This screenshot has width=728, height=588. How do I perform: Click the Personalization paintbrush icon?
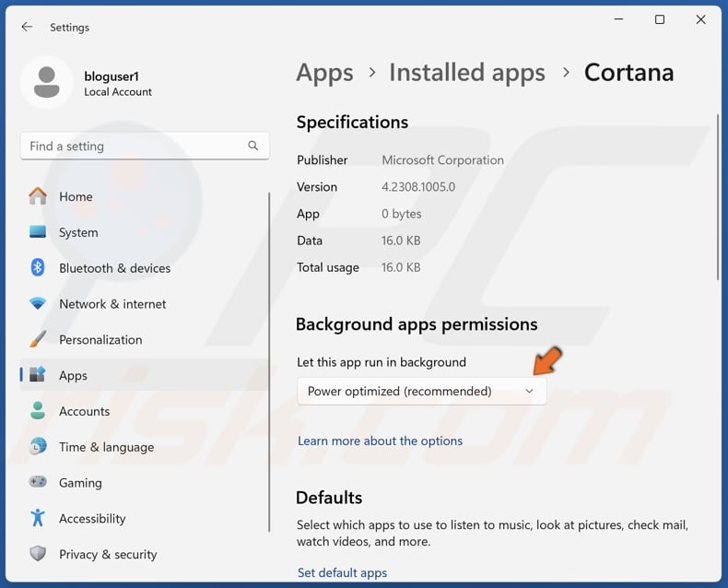(38, 339)
